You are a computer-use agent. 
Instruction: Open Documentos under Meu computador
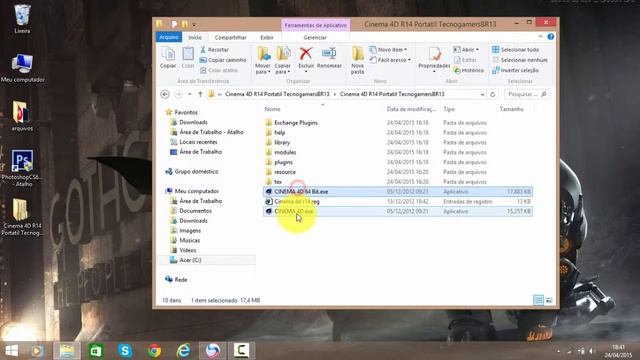(x=195, y=211)
